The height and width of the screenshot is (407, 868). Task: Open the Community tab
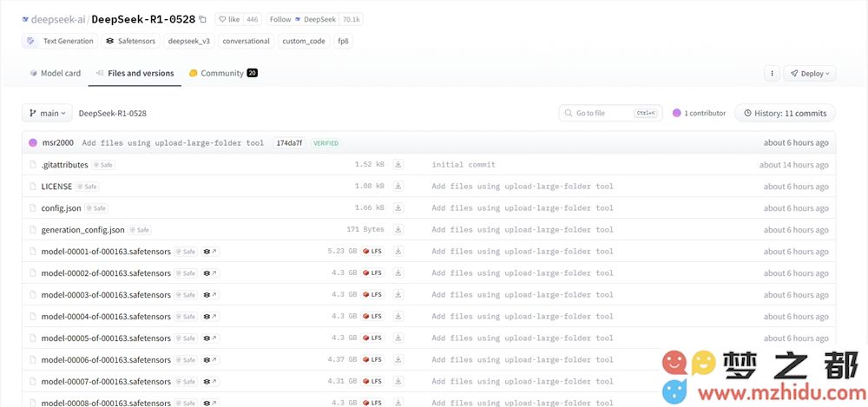tap(223, 73)
